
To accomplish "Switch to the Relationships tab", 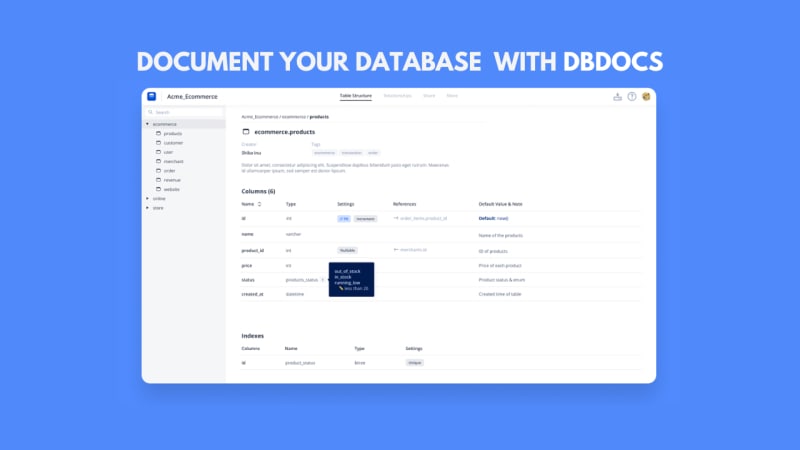I will click(397, 96).
